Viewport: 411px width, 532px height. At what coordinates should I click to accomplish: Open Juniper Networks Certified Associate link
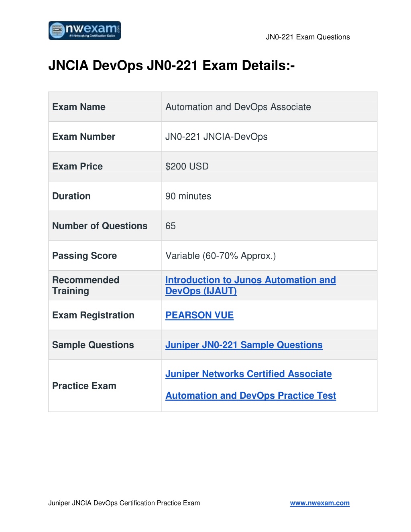point(248,374)
